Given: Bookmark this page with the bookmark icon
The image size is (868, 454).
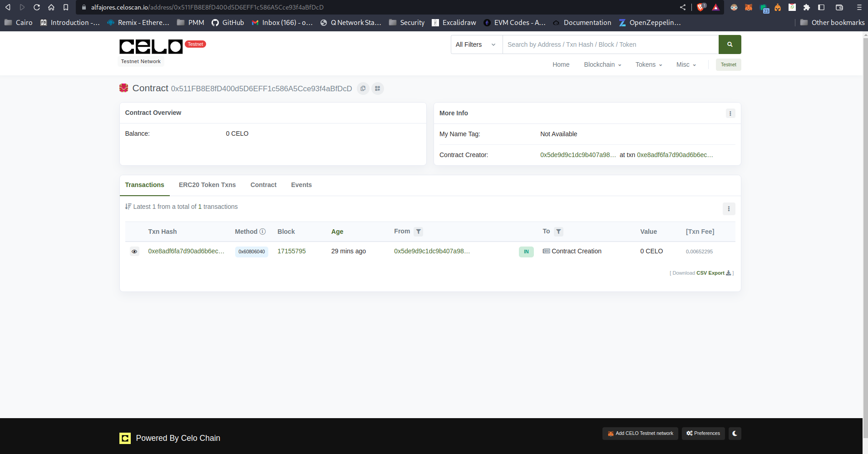Looking at the screenshot, I should (66, 7).
